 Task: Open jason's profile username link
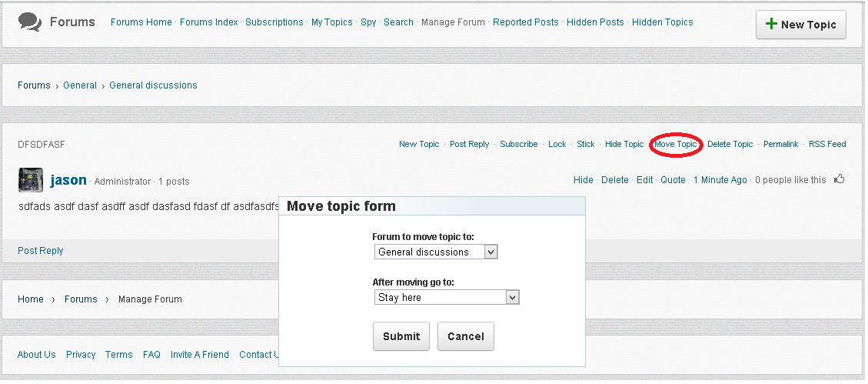[68, 180]
